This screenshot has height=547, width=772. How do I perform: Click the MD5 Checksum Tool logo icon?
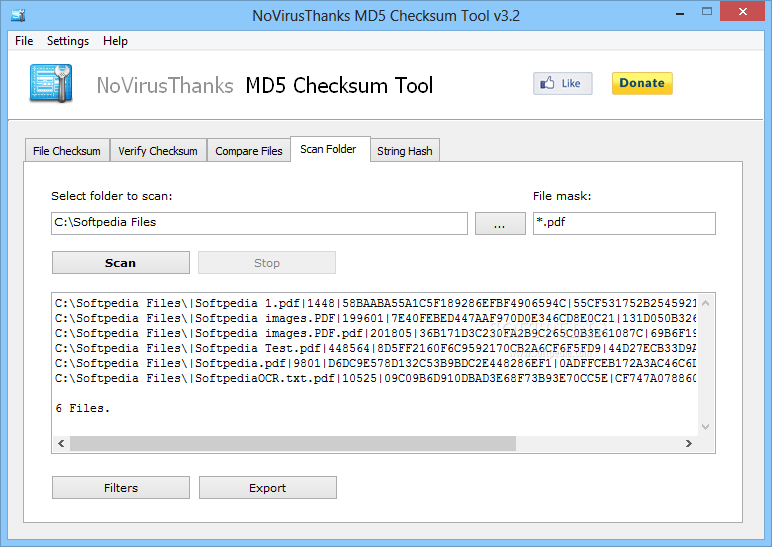[51, 83]
